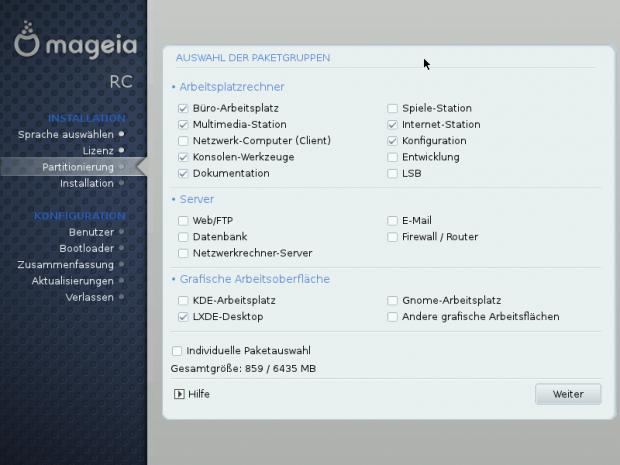Viewport: 620px width, 465px height.
Task: Select the Partitionierung step in sidebar
Action: tap(78, 167)
